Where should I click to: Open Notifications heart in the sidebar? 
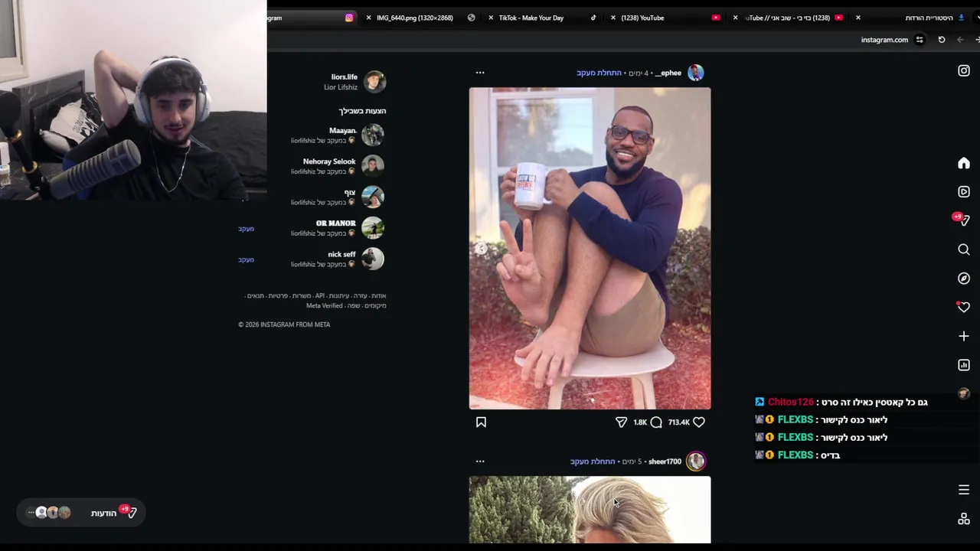pyautogui.click(x=963, y=307)
